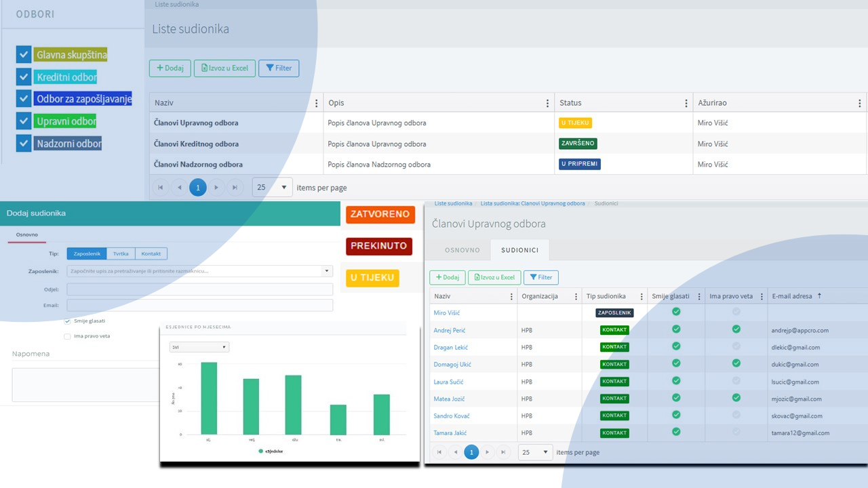Go to last page in Članovi Upravnog odbora pager
This screenshot has width=868, height=488.
coord(502,451)
